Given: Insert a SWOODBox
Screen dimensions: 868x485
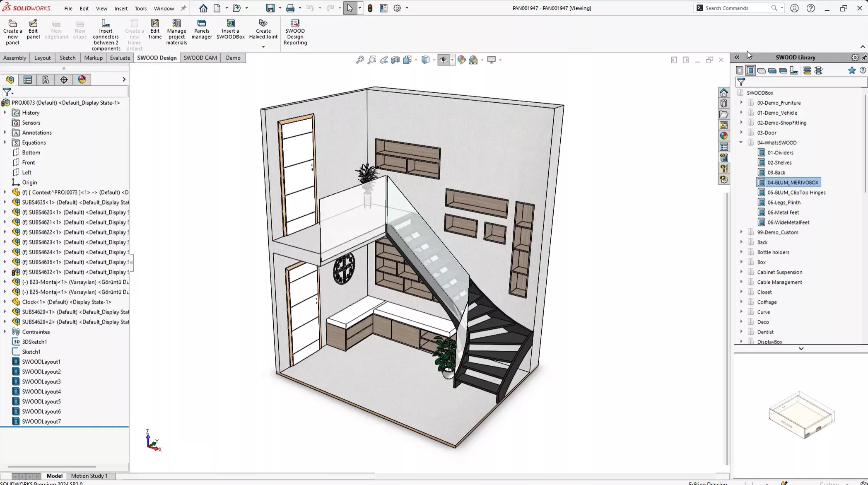Looking at the screenshot, I should (x=231, y=29).
